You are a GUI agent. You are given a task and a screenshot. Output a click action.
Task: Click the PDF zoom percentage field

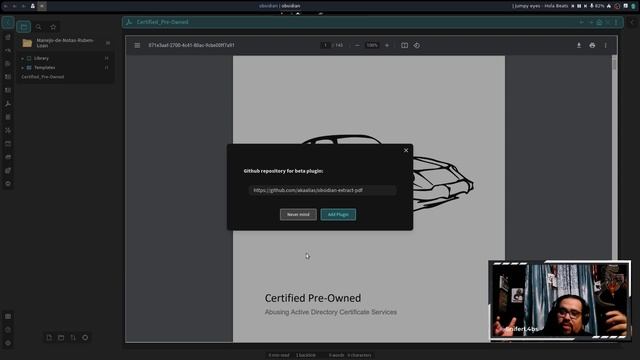tap(372, 45)
